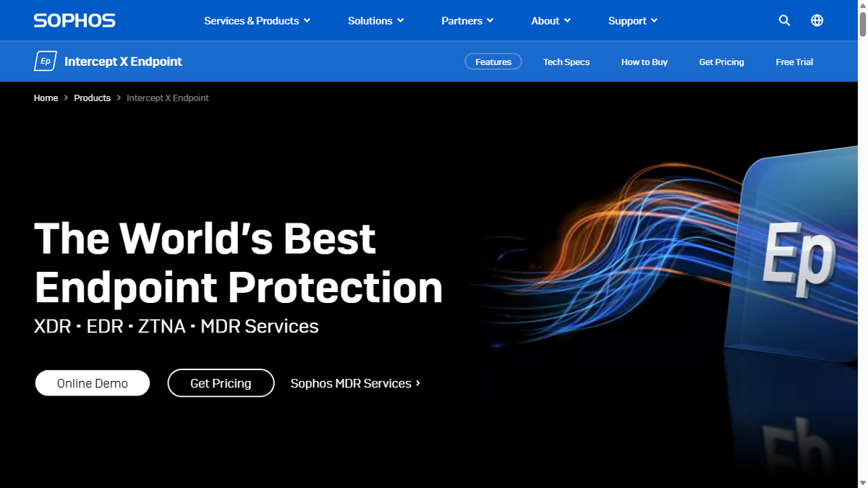
Task: Click the subtitle "XDR · EDR · ZTNA · MDR Services"
Action: click(x=176, y=326)
